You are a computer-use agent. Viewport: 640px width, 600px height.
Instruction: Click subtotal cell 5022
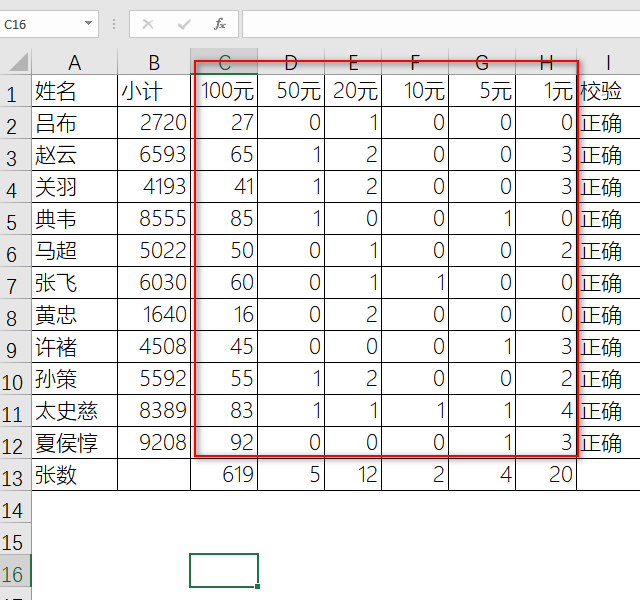pos(154,251)
